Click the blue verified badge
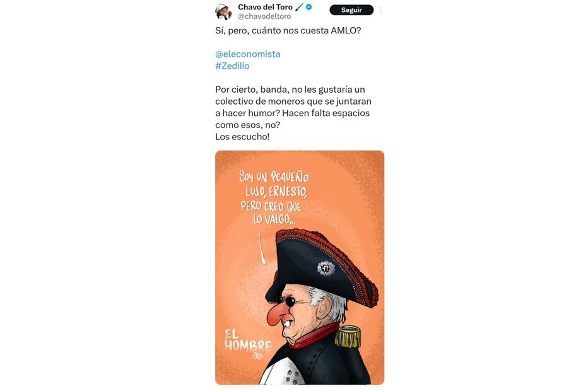 pyautogui.click(x=309, y=7)
